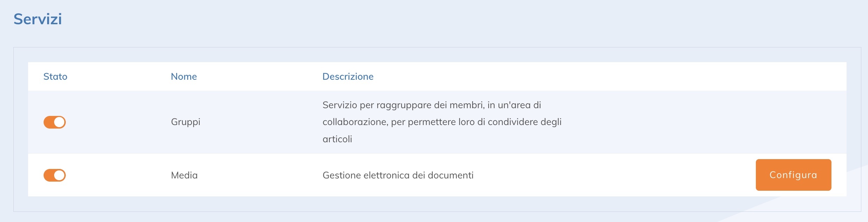Click the Gestione elettronica dei documenti text
The height and width of the screenshot is (222, 868).
(x=398, y=175)
